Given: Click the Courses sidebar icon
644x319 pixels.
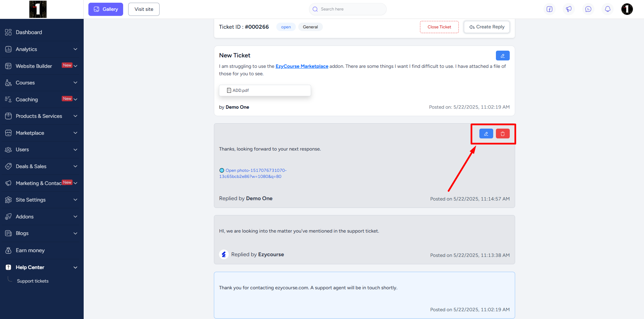Looking at the screenshot, I should tap(8, 83).
